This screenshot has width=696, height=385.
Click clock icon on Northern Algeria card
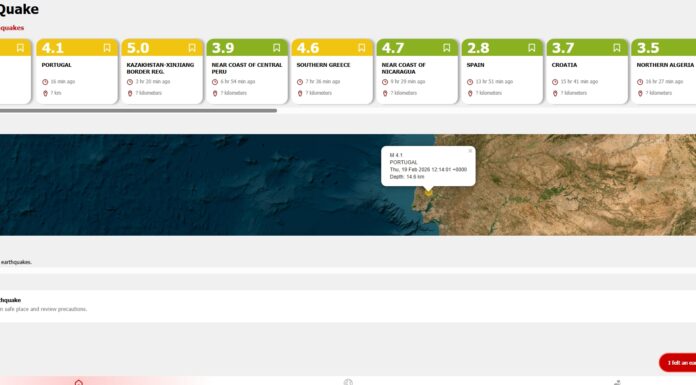(640, 82)
